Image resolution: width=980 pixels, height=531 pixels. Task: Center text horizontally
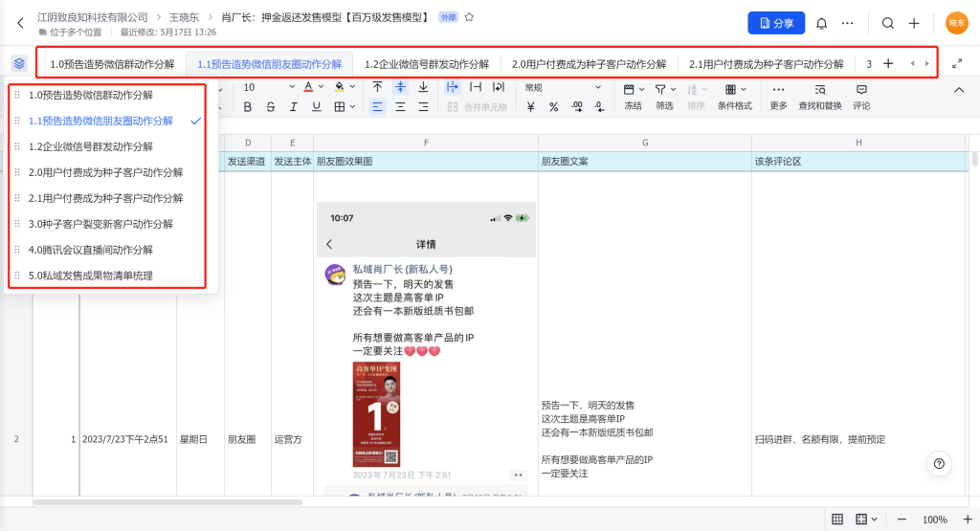click(400, 107)
